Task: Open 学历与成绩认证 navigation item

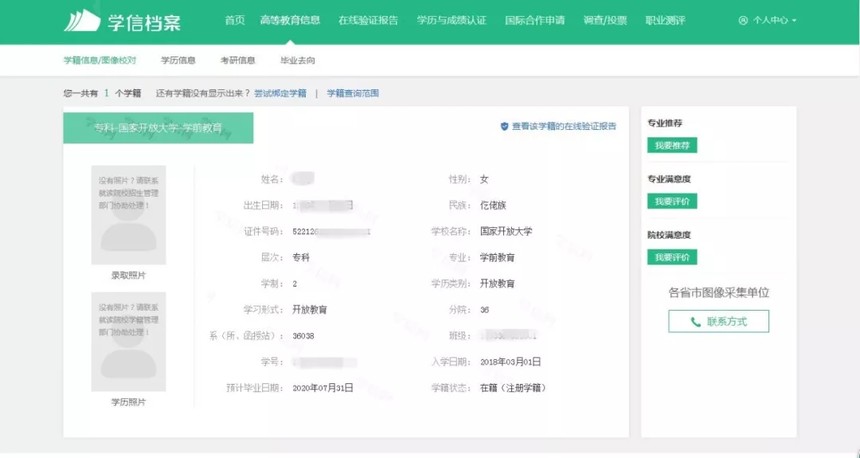Action: click(x=451, y=20)
